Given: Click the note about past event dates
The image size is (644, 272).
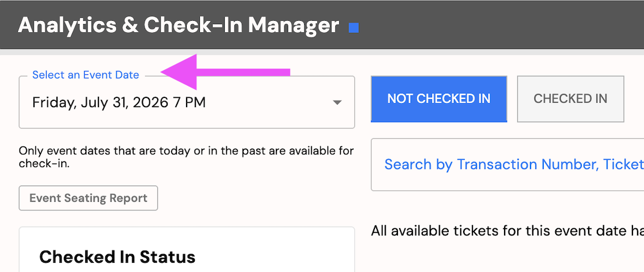Looking at the screenshot, I should [x=186, y=157].
